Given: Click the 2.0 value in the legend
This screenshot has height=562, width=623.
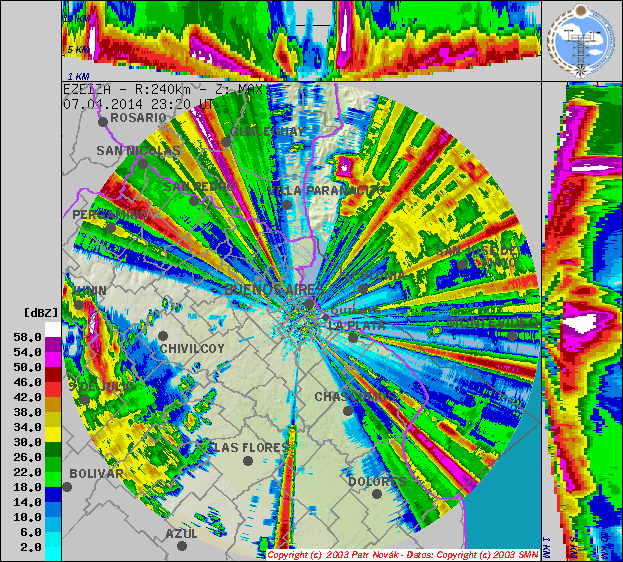Looking at the screenshot, I should pyautogui.click(x=31, y=547).
